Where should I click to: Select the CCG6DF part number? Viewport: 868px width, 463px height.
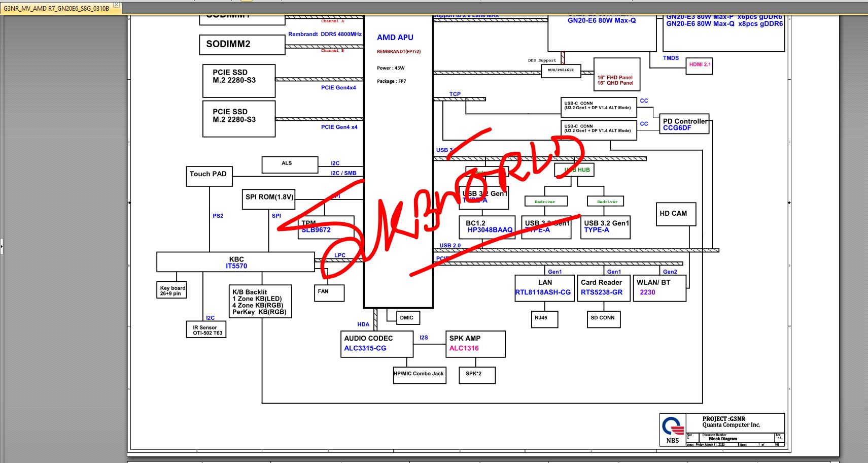pos(677,128)
